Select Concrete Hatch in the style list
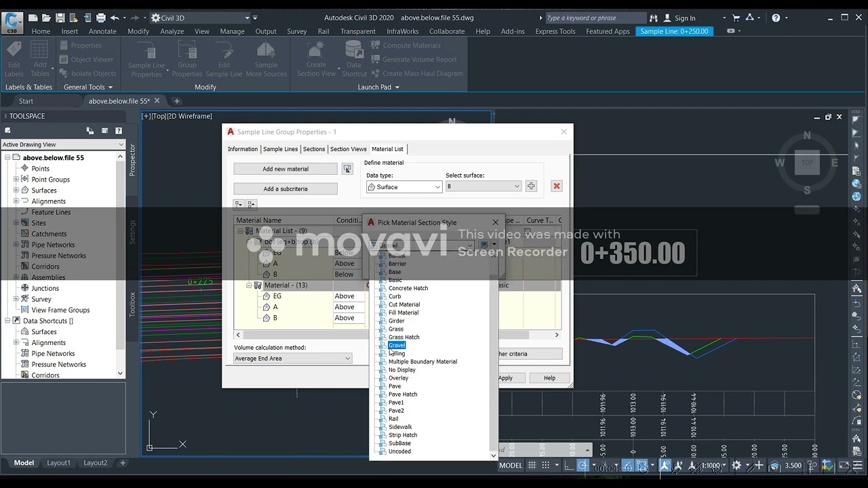This screenshot has width=868, height=488. 408,289
